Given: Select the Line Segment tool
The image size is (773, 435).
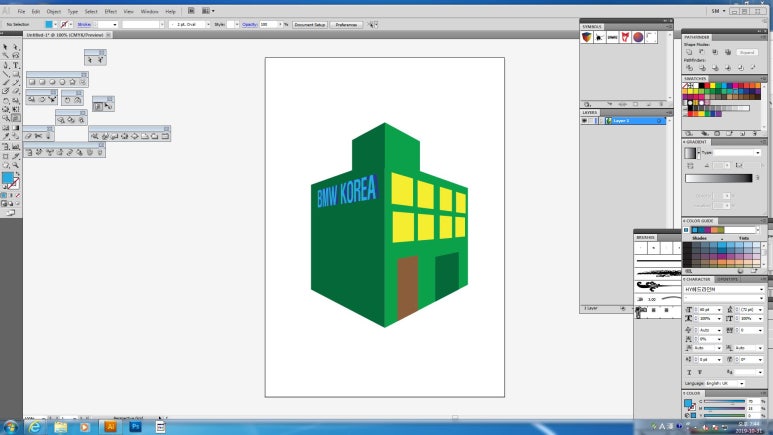Looking at the screenshot, I should click(x=5, y=74).
